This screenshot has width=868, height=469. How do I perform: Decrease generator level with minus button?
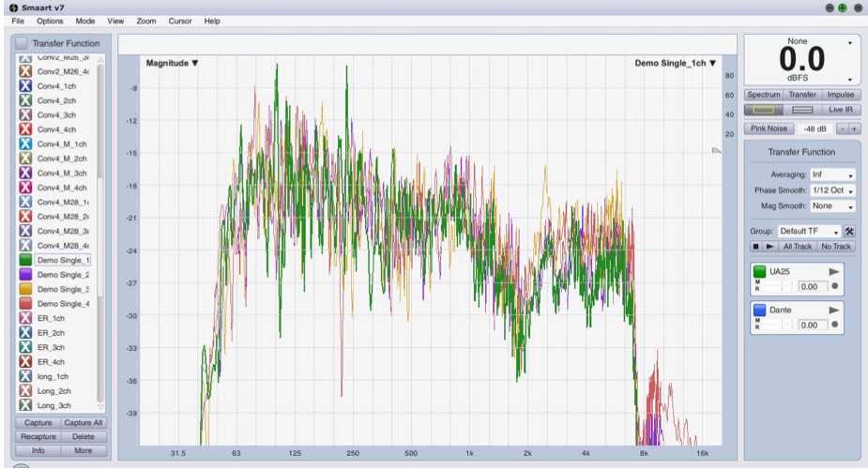[x=842, y=129]
